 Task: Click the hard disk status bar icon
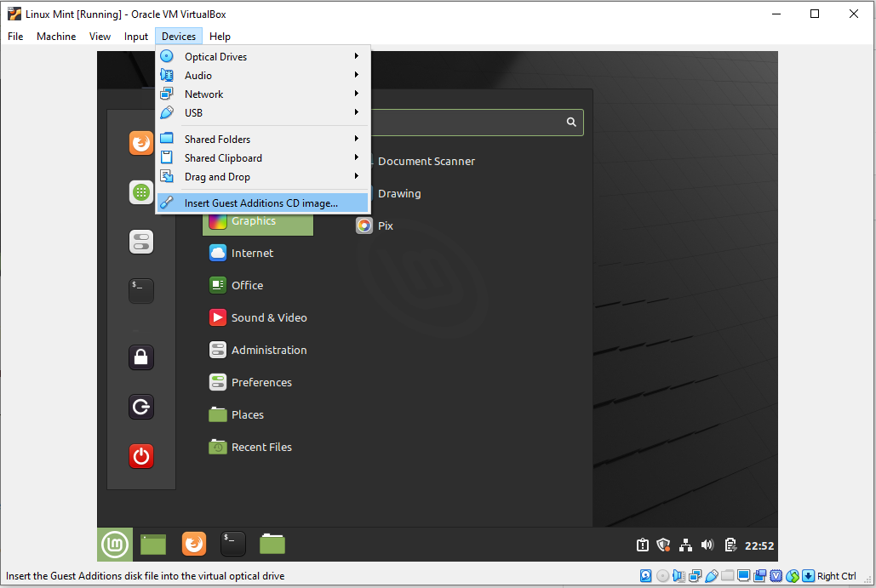click(x=646, y=576)
